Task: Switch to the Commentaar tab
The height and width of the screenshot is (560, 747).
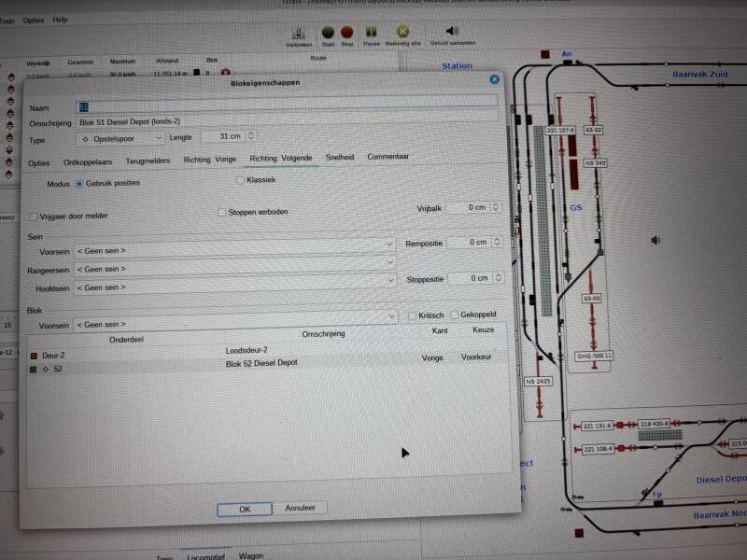Action: pyautogui.click(x=388, y=156)
